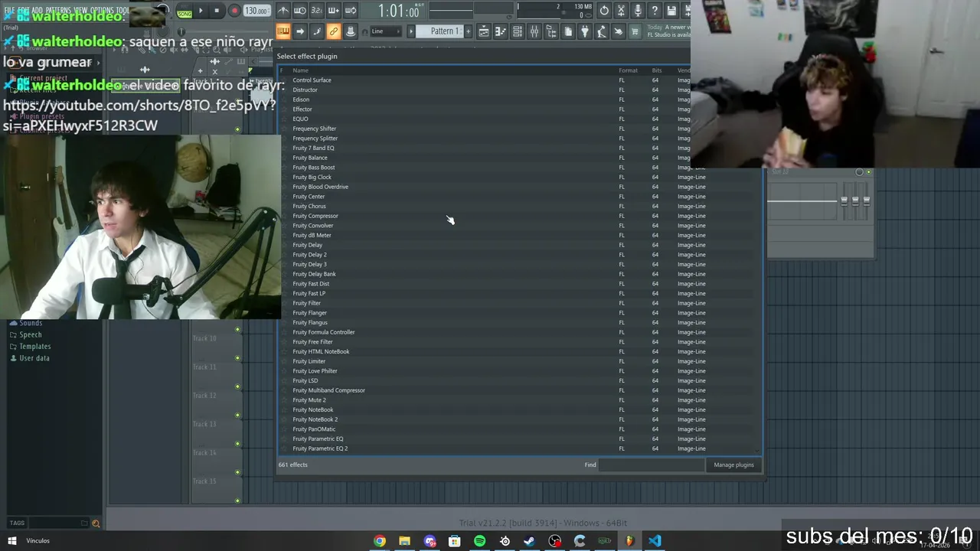Select Fruity Limiter in the list
The image size is (980, 551).
pyautogui.click(x=518, y=361)
